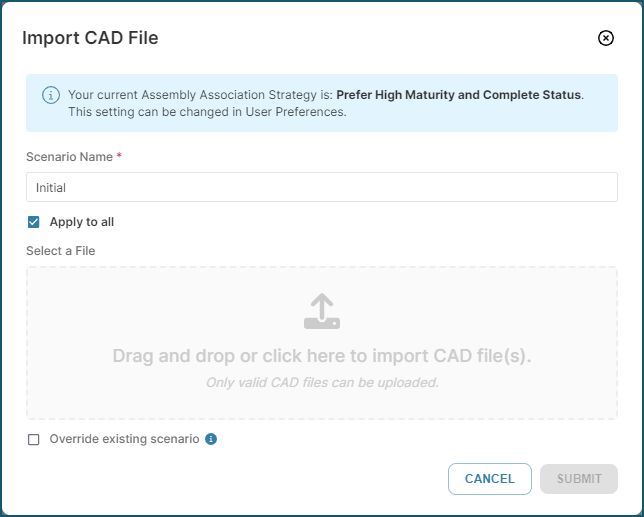Uncheck the Apply to all checkbox
This screenshot has width=644, height=517.
click(x=34, y=222)
